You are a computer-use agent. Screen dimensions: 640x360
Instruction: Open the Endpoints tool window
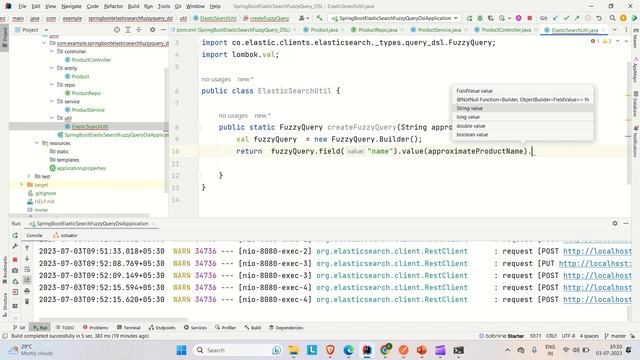pos(162,328)
